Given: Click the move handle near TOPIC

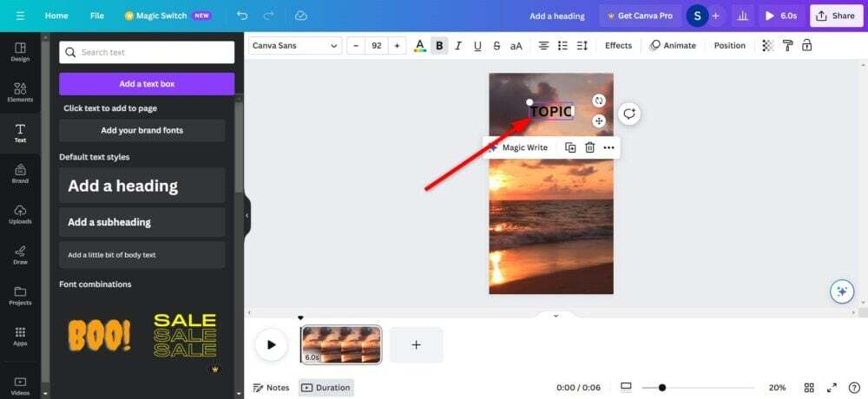Looking at the screenshot, I should click(598, 121).
